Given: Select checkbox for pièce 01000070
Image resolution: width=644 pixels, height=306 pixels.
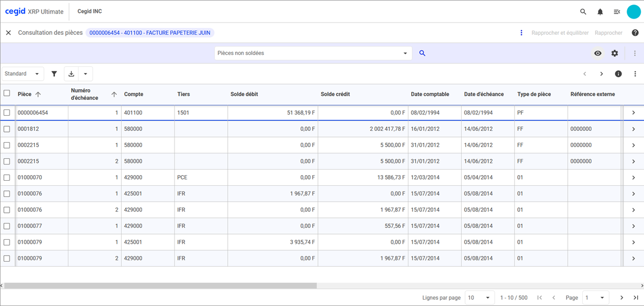Looking at the screenshot, I should 7,177.
